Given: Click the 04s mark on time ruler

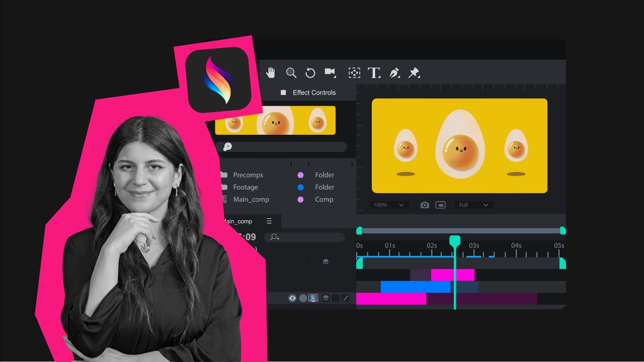Looking at the screenshot, I should 516,246.
